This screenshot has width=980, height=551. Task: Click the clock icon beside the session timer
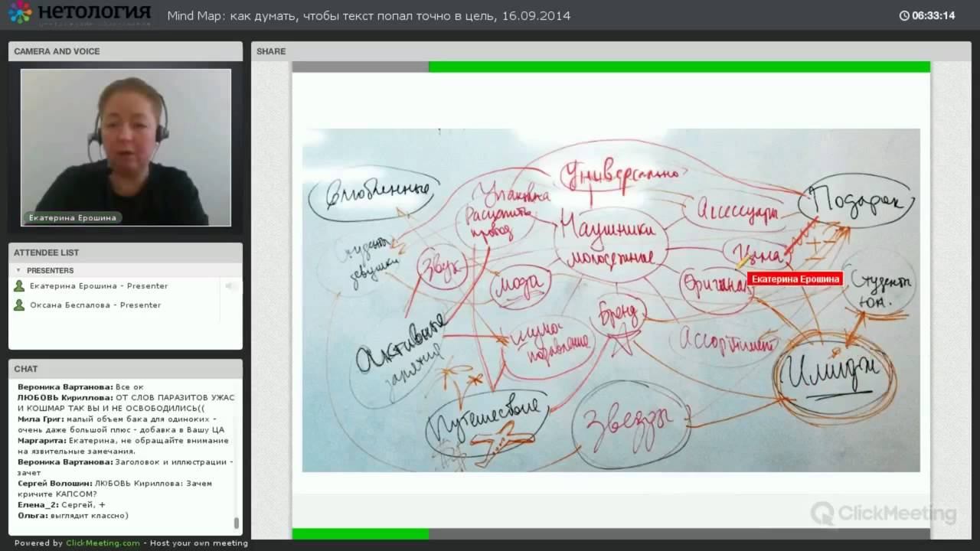point(904,15)
